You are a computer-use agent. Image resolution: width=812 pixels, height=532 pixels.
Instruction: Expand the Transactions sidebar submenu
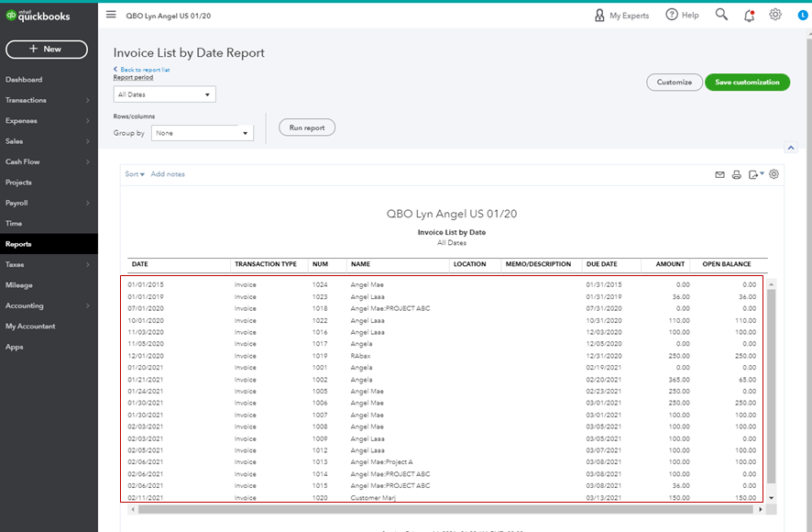point(87,100)
